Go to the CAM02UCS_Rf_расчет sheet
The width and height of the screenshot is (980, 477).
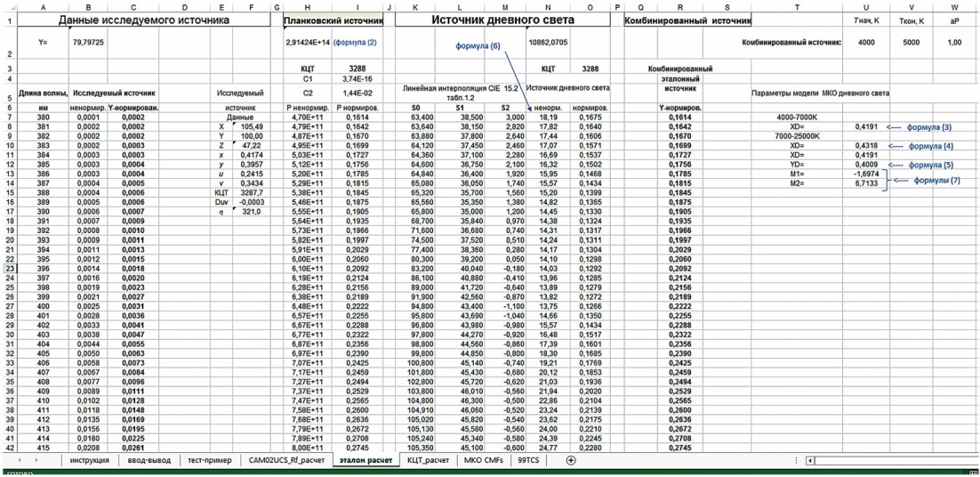tap(285, 460)
